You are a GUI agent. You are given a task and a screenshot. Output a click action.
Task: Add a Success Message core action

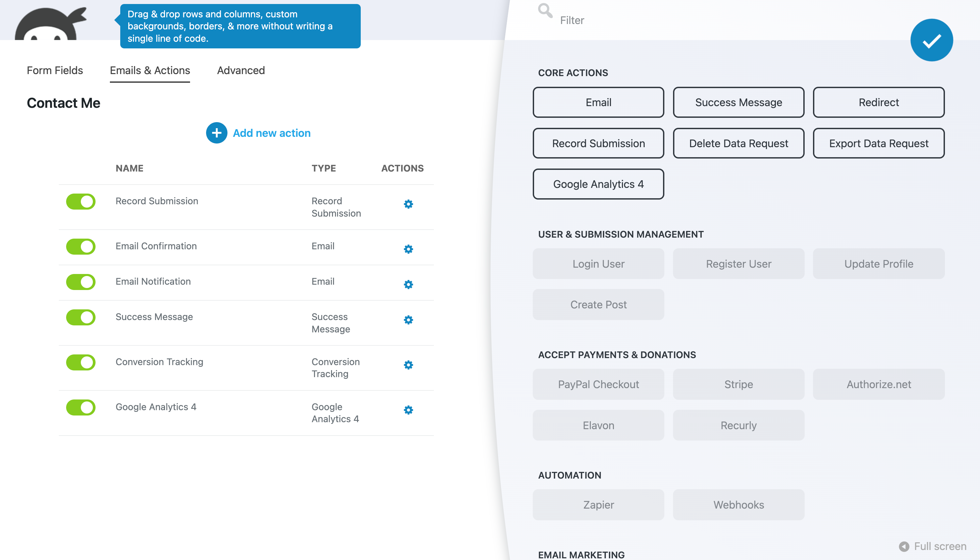click(738, 102)
